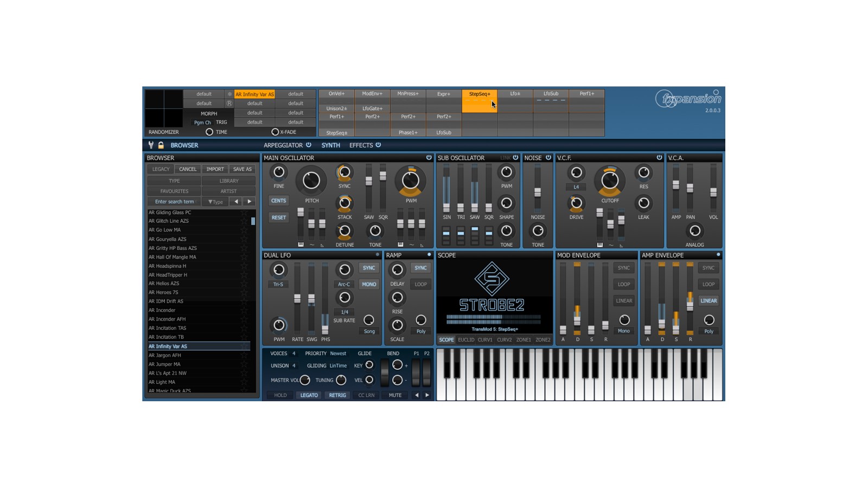Image resolution: width=868 pixels, height=488 pixels.
Task: Click the Enter search term field
Action: (174, 202)
